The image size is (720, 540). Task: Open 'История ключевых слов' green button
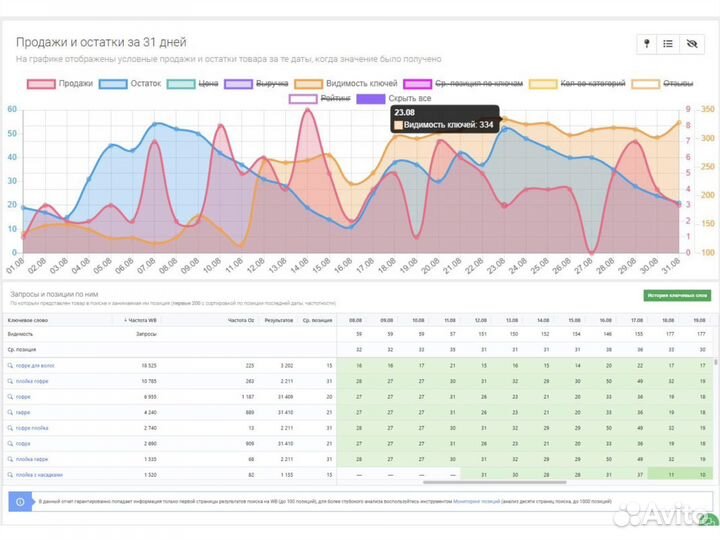click(x=675, y=295)
